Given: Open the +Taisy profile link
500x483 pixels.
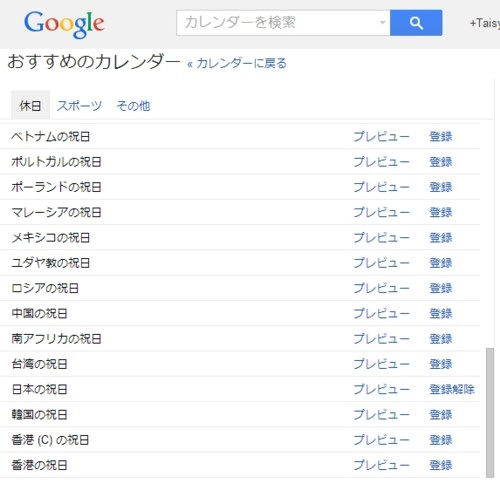Looking at the screenshot, I should [485, 23].
